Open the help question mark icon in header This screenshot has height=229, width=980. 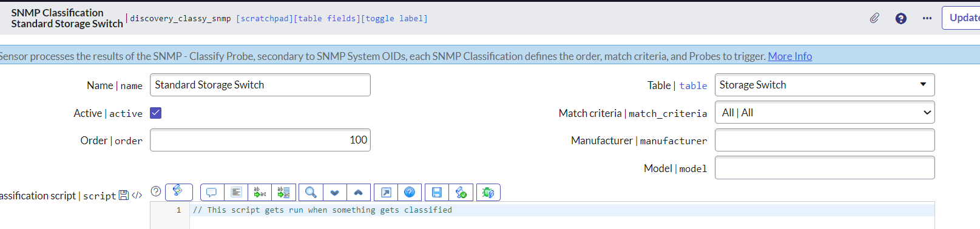(901, 18)
